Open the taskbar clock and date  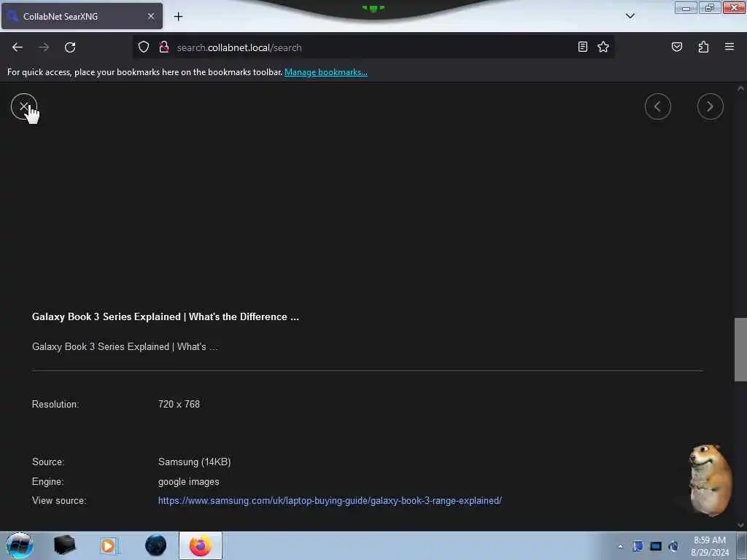(710, 546)
